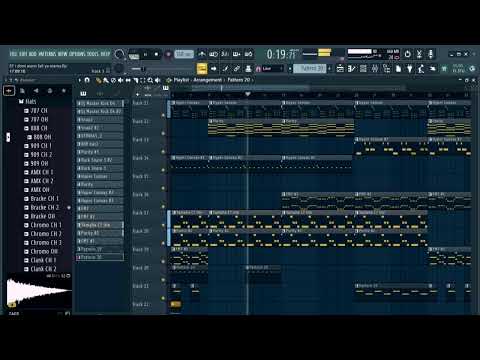Click the stamp icon in main toolbar

(x=248, y=69)
